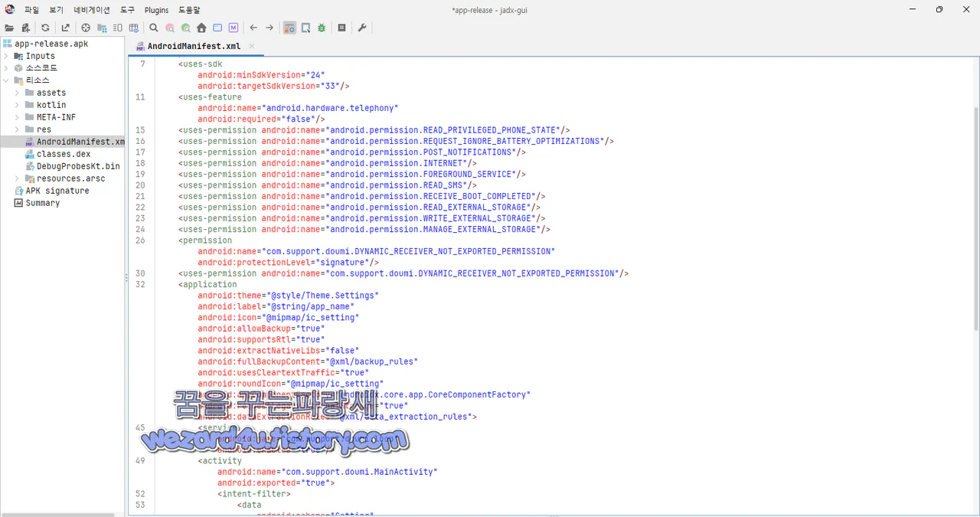The height and width of the screenshot is (517, 980).
Task: Open Preferences with the wrench icon
Action: tap(362, 28)
